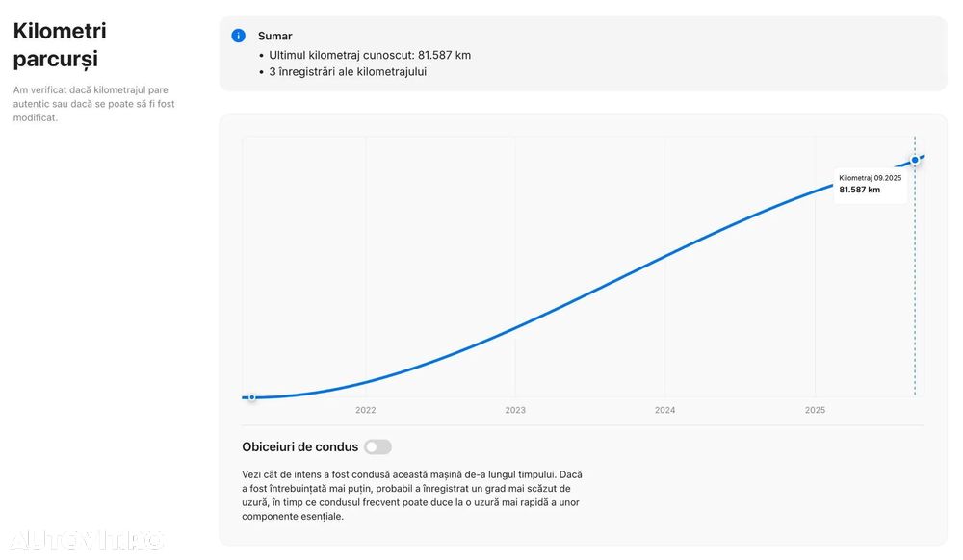Enable the Obiceiuri de condus toggle
The image size is (963, 560).
pos(377,446)
